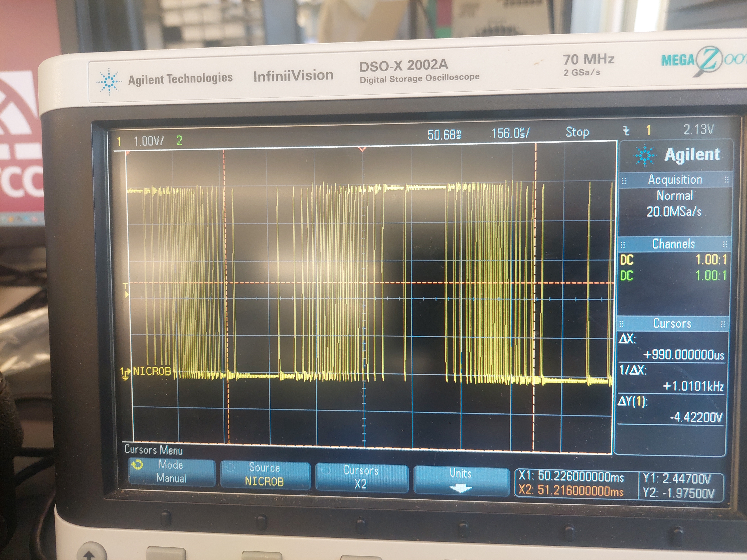Image resolution: width=747 pixels, height=560 pixels.
Task: Click the Y1 readout 2.44700V
Action: pyautogui.click(x=677, y=479)
